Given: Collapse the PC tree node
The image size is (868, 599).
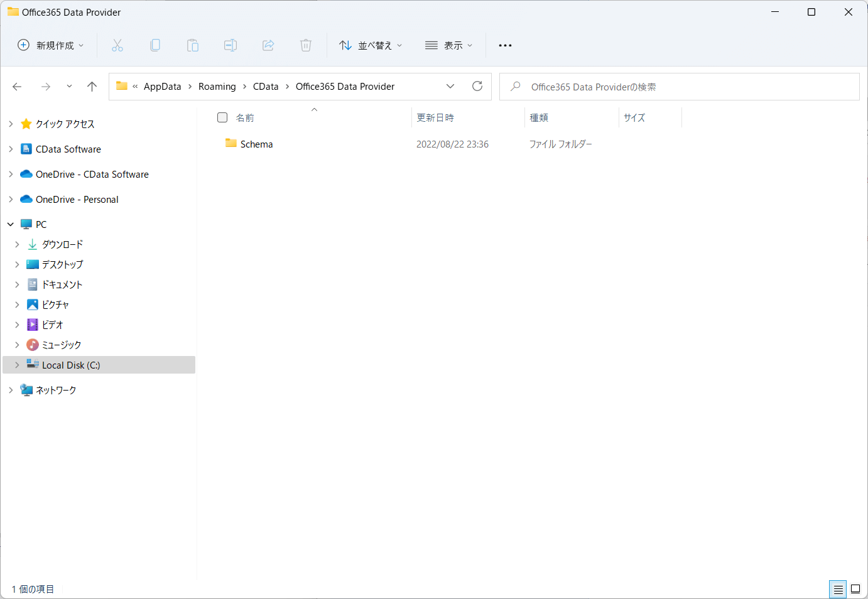Looking at the screenshot, I should click(x=11, y=224).
